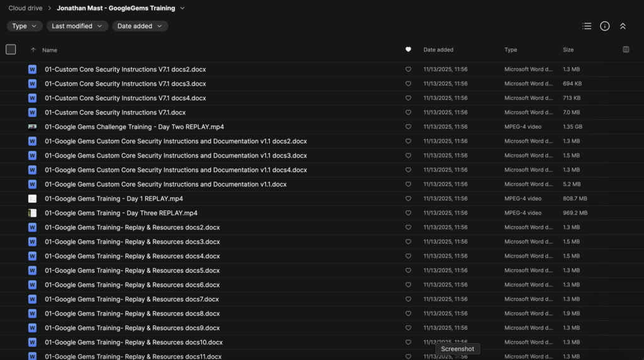This screenshot has width=644, height=360.
Task: Open the Type filter dropdown
Action: pos(25,26)
